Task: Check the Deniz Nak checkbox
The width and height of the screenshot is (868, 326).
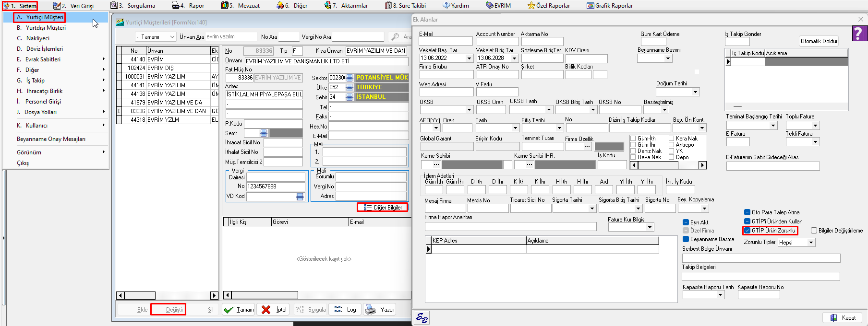Action: 633,151
